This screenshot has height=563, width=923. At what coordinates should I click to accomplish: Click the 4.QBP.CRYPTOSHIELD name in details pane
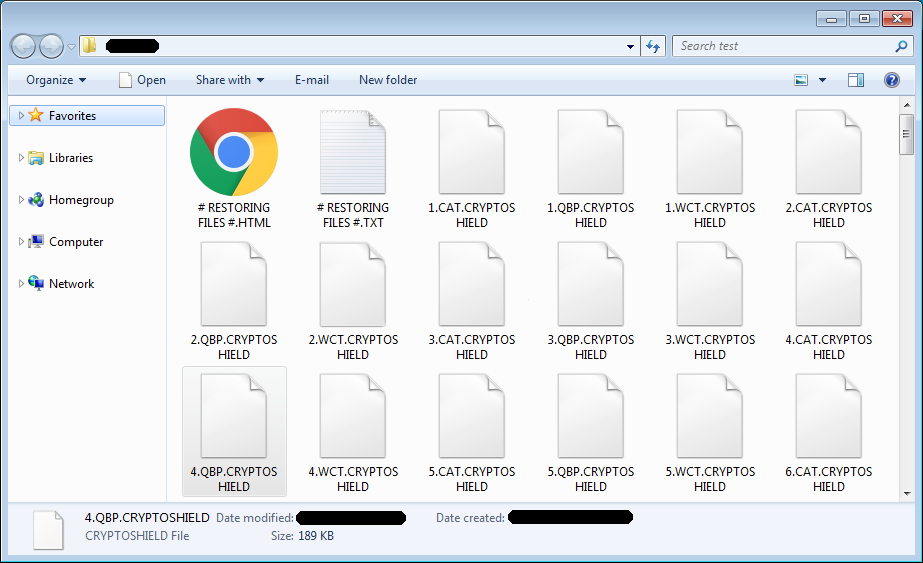pyautogui.click(x=147, y=518)
